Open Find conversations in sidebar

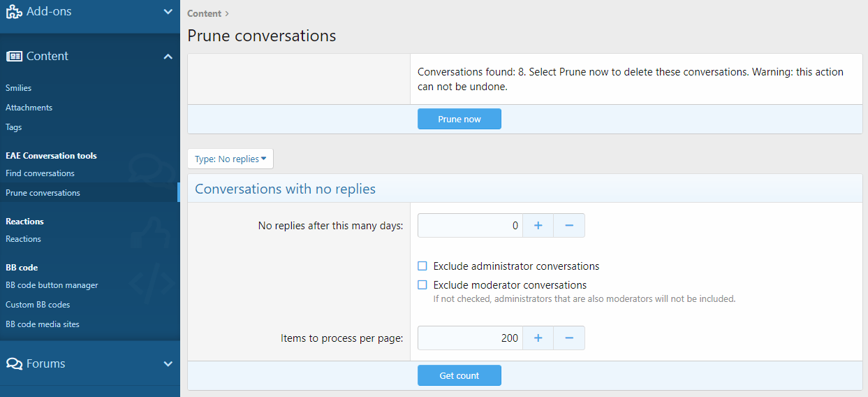pyautogui.click(x=40, y=173)
